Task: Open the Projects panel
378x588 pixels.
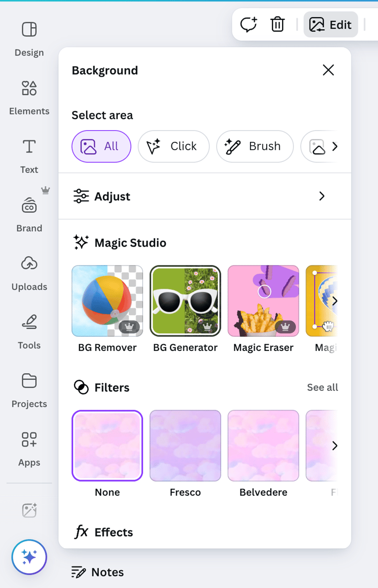Action: (x=29, y=388)
